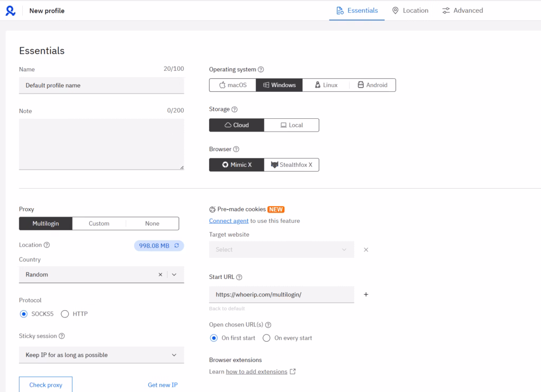541x392 pixels.
Task: Click the external link icon after extensions
Action: 293,371
